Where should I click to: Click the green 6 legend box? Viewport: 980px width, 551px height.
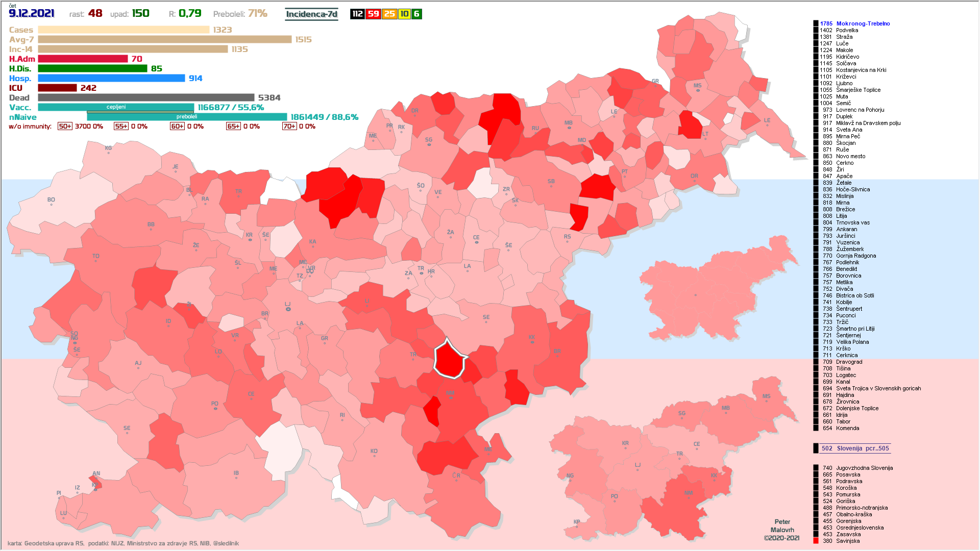coord(416,14)
